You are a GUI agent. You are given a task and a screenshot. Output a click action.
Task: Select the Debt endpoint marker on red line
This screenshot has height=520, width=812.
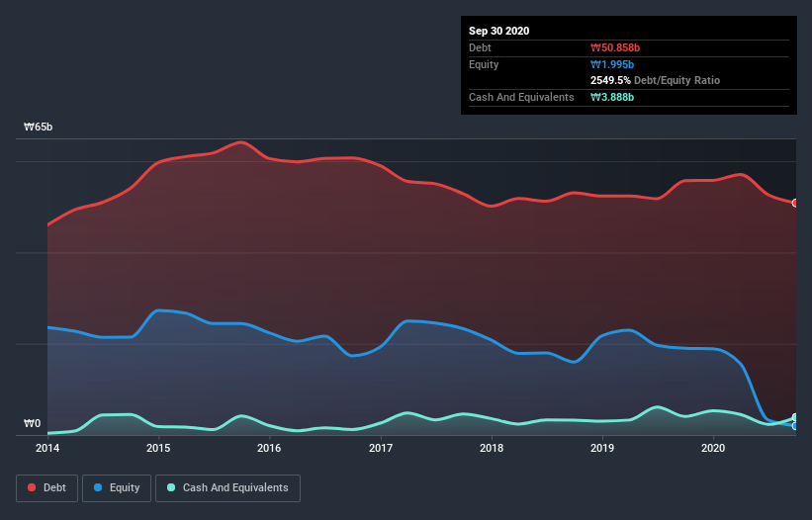795,203
